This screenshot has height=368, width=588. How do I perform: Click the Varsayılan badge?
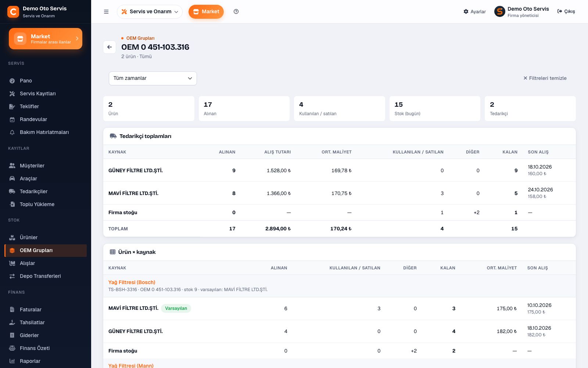click(x=176, y=308)
